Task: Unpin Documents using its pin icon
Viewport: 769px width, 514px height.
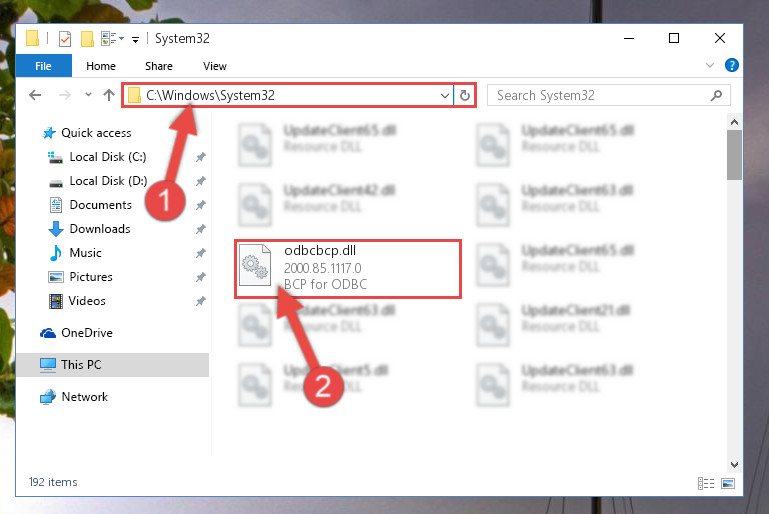Action: coord(201,205)
